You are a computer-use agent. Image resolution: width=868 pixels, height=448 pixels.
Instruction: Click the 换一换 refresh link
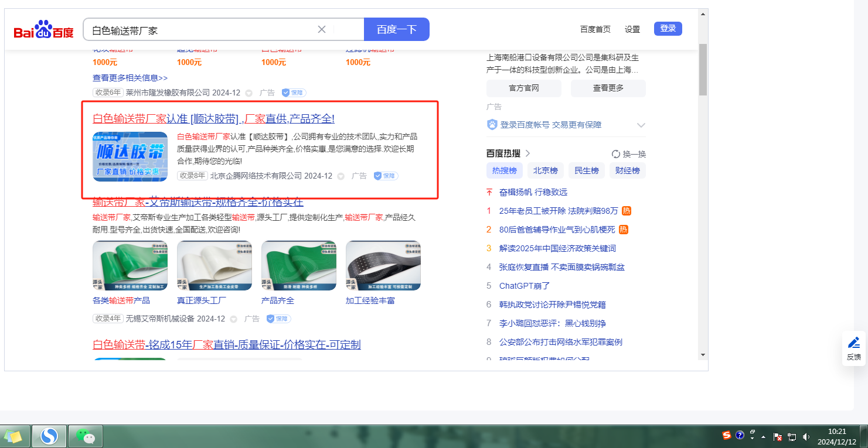point(634,154)
